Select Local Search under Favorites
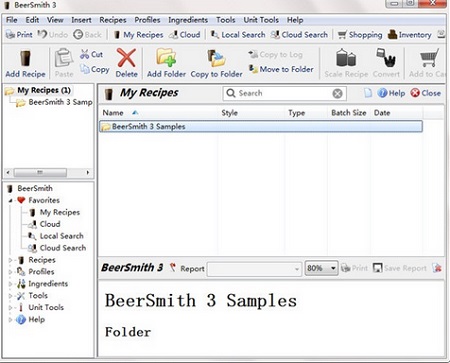The height and width of the screenshot is (363, 450). [x=56, y=236]
